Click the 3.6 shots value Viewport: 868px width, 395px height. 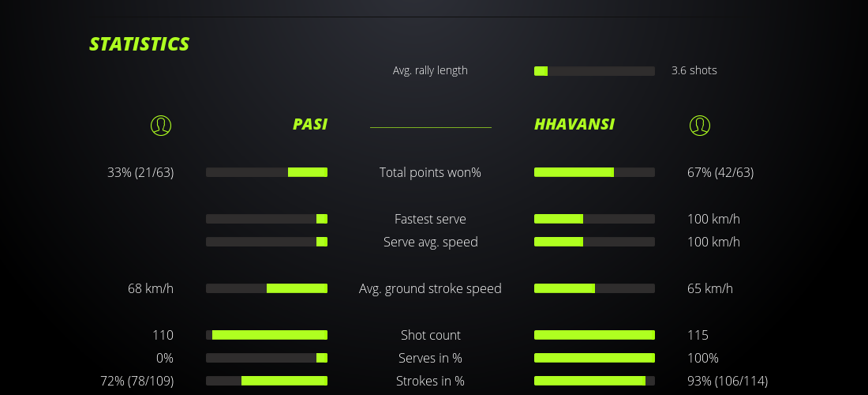[694, 70]
